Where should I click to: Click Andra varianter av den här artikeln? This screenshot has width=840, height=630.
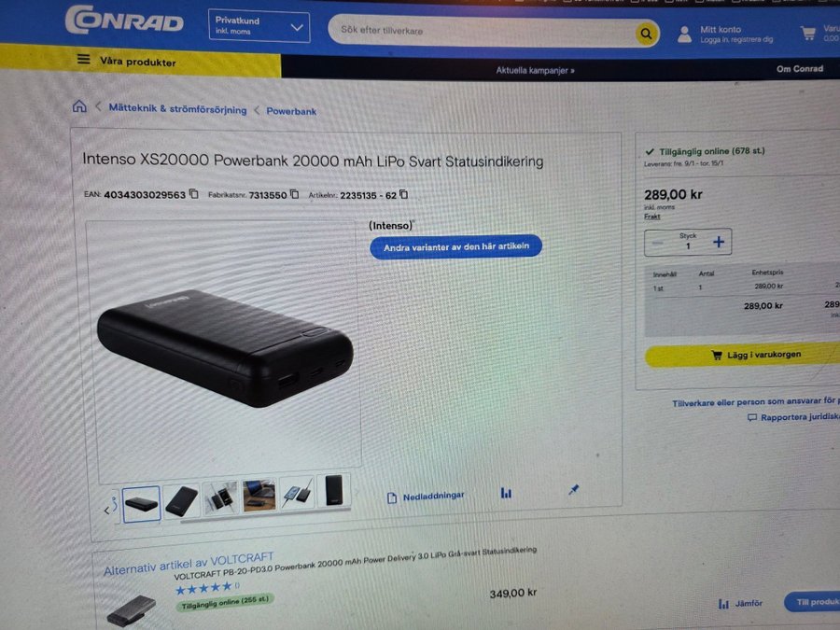[455, 247]
